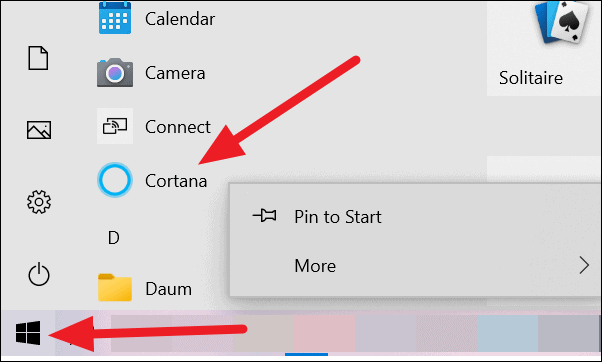Open Settings via the gear icon

[39, 202]
